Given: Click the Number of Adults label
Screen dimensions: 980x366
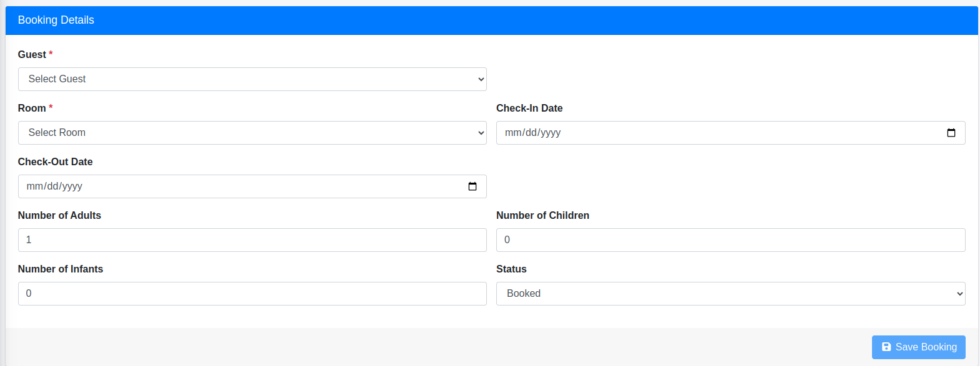Looking at the screenshot, I should click(x=59, y=215).
